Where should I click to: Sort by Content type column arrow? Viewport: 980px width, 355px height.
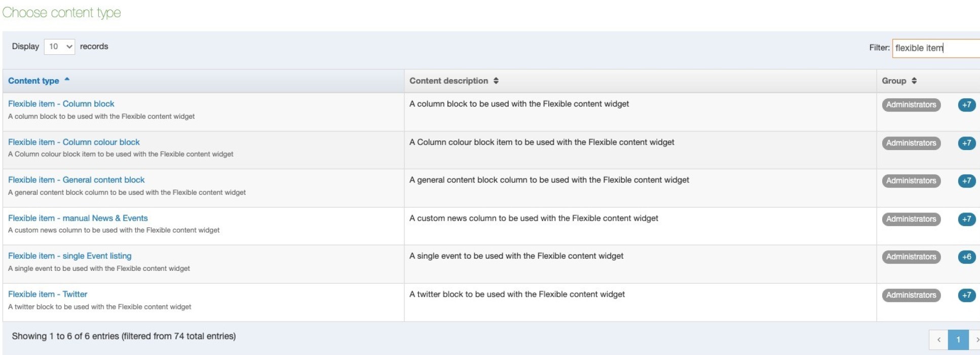(67, 80)
